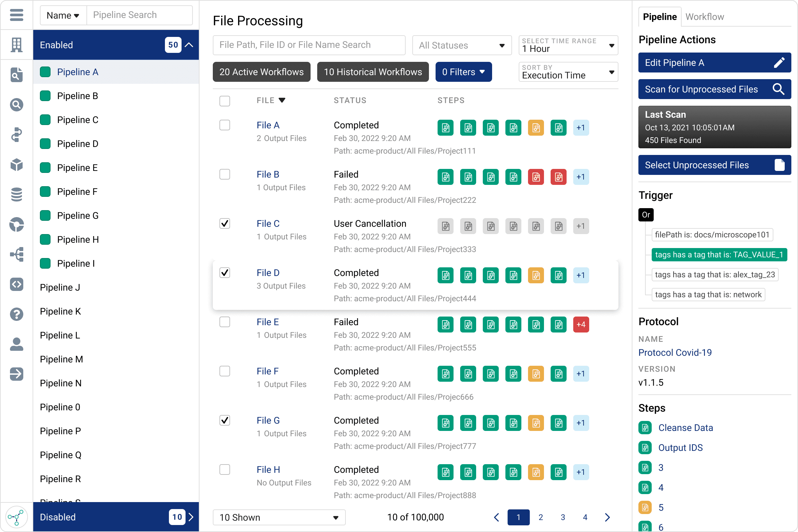Click the red +4 steps badge for File E
The height and width of the screenshot is (532, 798).
(x=581, y=325)
